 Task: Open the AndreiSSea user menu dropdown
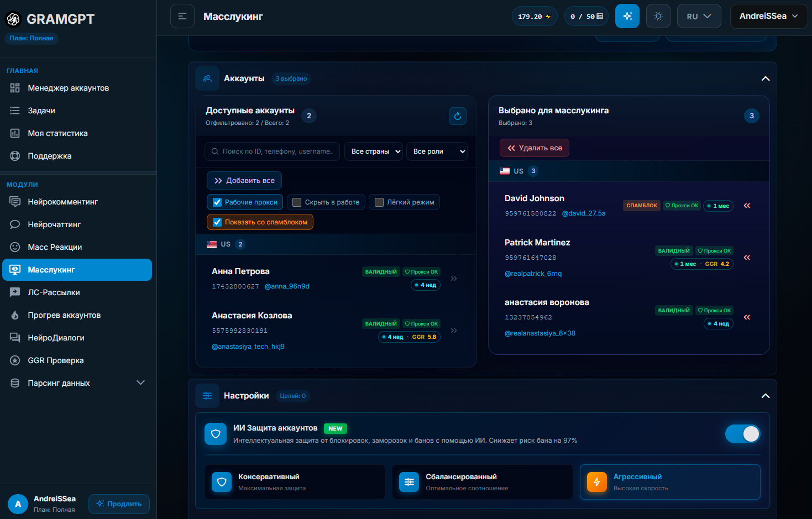pos(769,17)
